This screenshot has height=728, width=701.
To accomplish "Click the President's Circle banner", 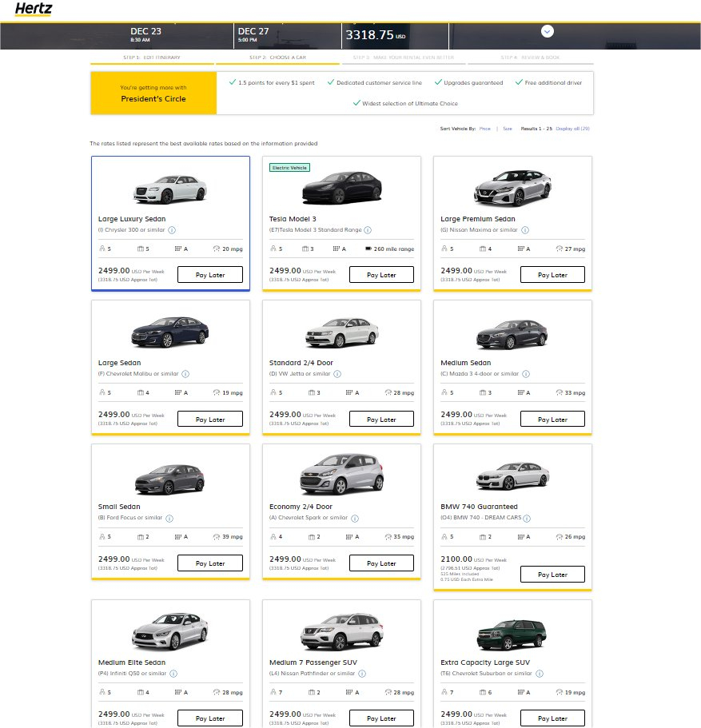I will (x=153, y=93).
